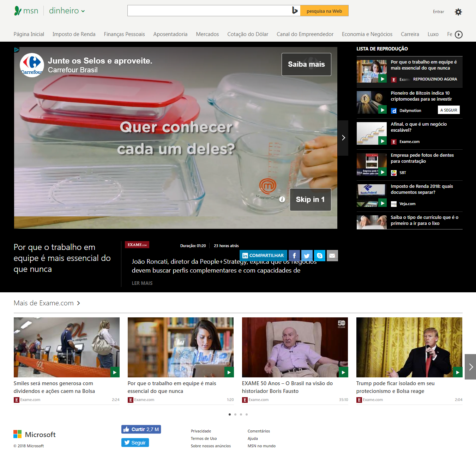Click the AdChoices icon above the video
476x454 pixels.
[17, 50]
